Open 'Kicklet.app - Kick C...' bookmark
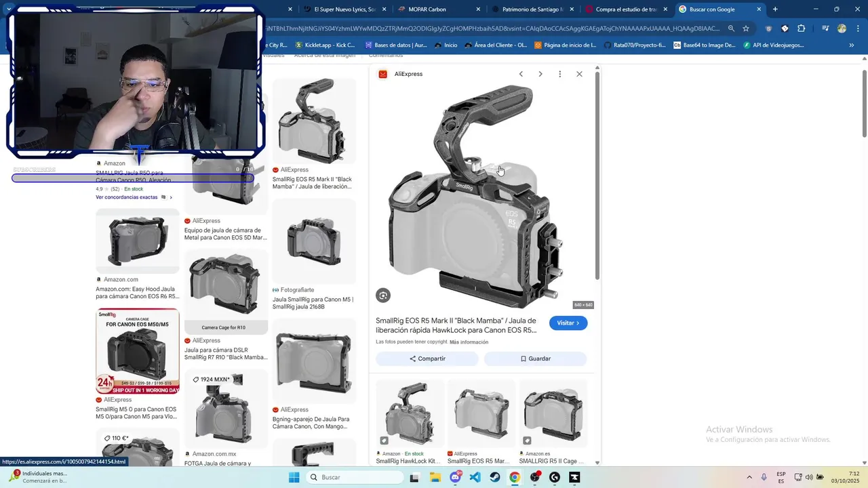This screenshot has width=868, height=488. pos(325,45)
